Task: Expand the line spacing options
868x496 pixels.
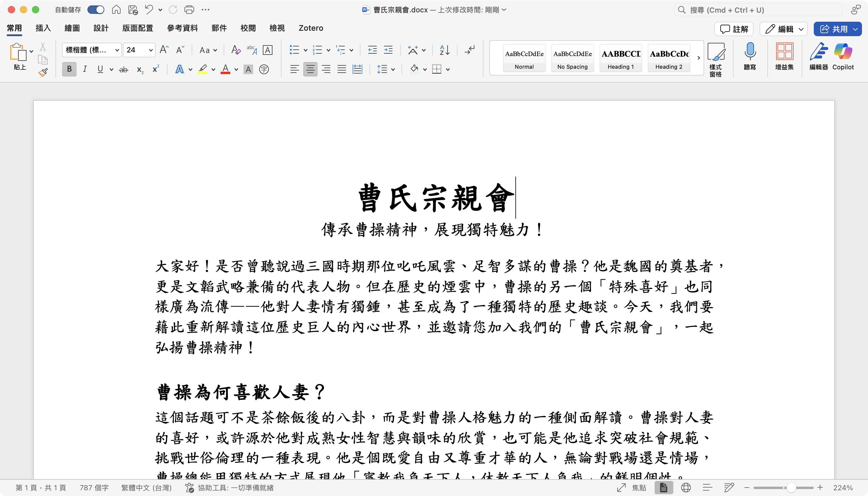Action: [x=393, y=69]
